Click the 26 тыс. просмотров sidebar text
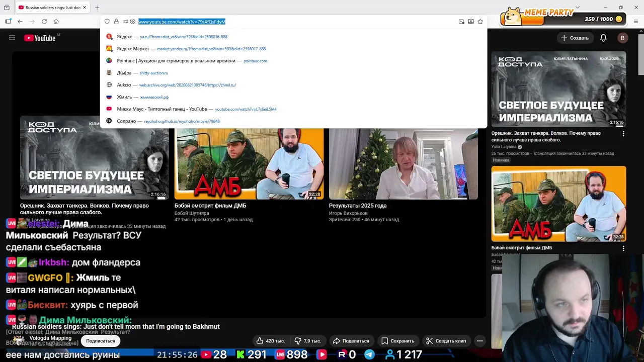Image resolution: width=644 pixels, height=362 pixels. coord(510,153)
